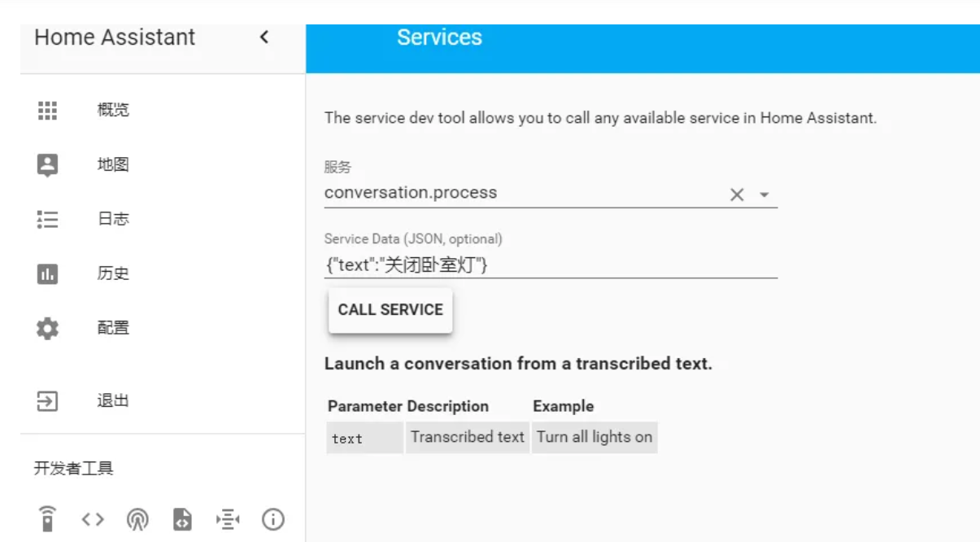Screen dimensions: 980x542
Task: Clear the selected service with X
Action: (x=737, y=195)
